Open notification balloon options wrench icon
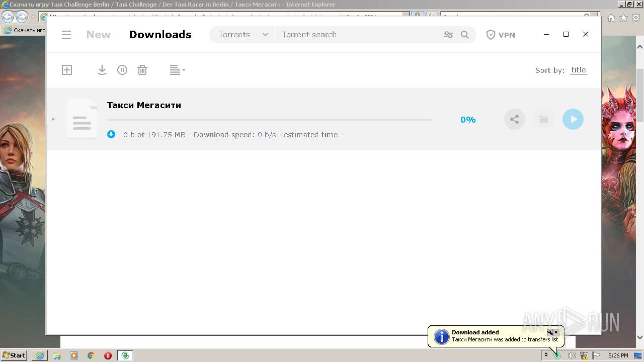Screen dimensions: 644x362 point(550,332)
